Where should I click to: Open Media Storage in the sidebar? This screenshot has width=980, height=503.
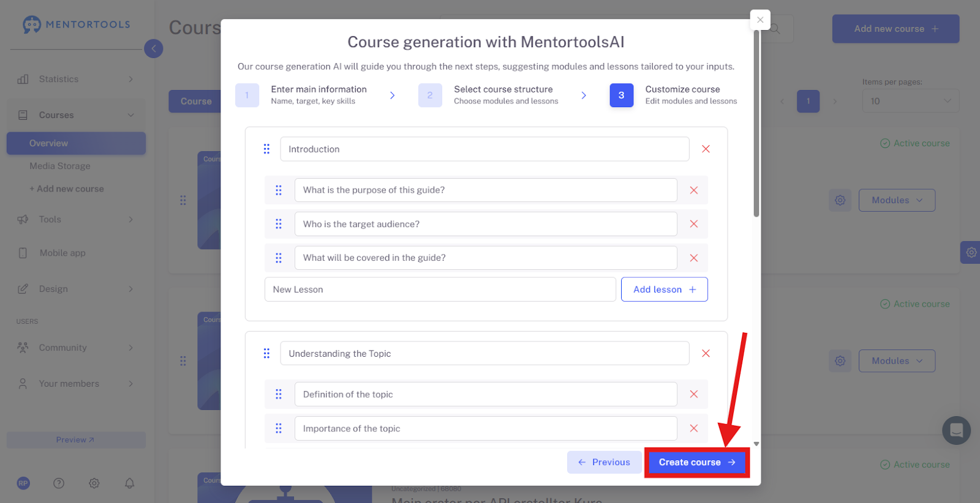pyautogui.click(x=60, y=166)
